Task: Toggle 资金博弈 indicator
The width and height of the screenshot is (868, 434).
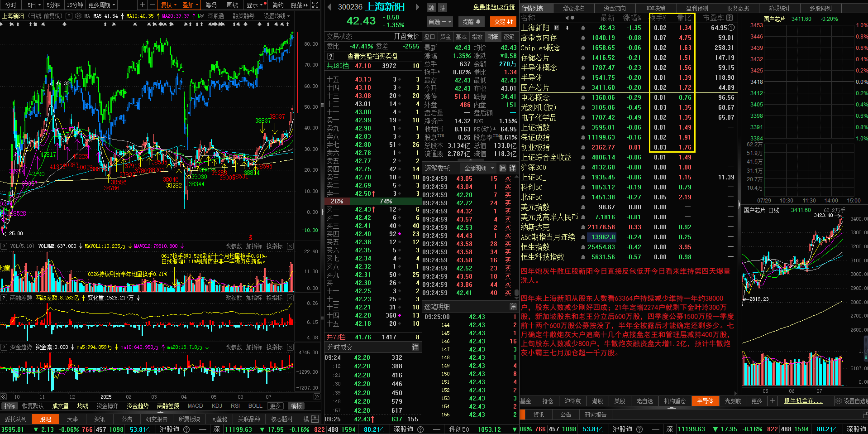Action: 107,406
